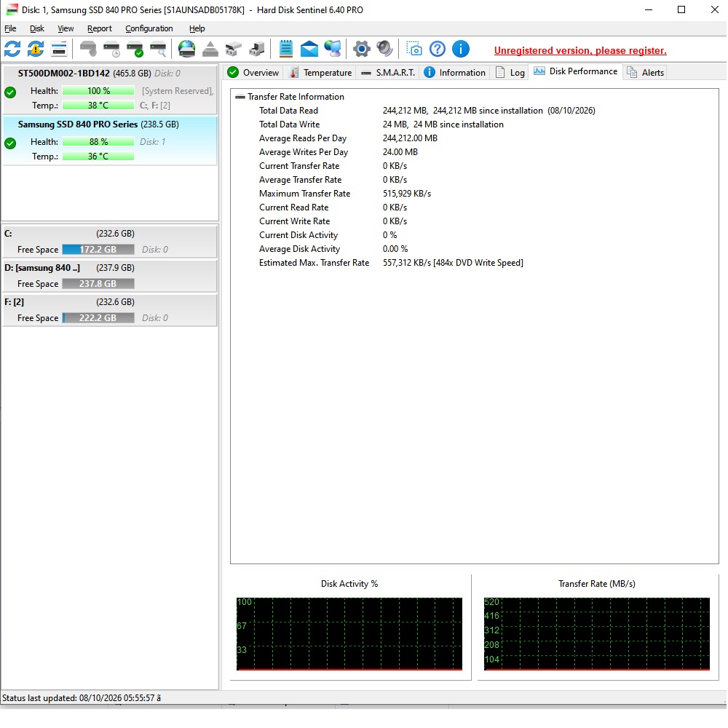
Task: Click the 237.8 GB free space bar
Action: pos(98,284)
